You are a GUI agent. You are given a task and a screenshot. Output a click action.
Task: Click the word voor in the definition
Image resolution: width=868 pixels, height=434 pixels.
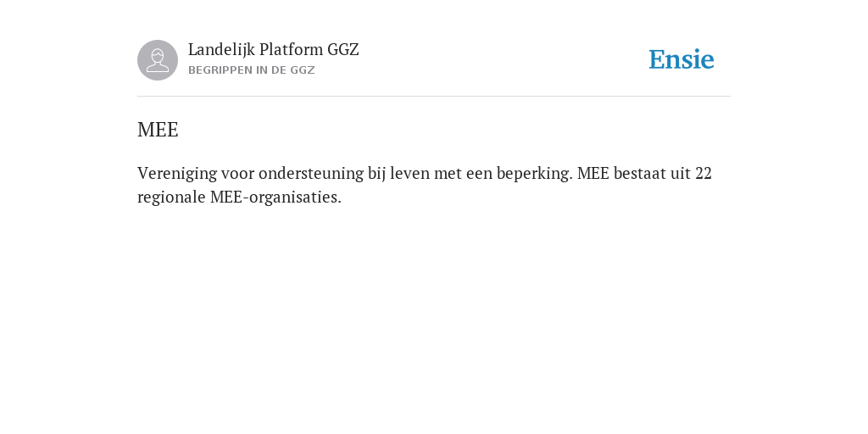click(x=237, y=174)
